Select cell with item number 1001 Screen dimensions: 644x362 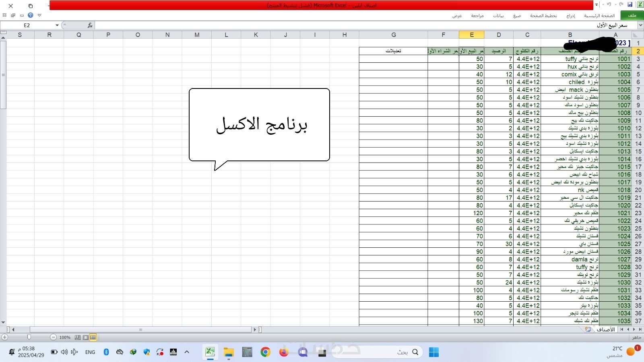coord(616,59)
